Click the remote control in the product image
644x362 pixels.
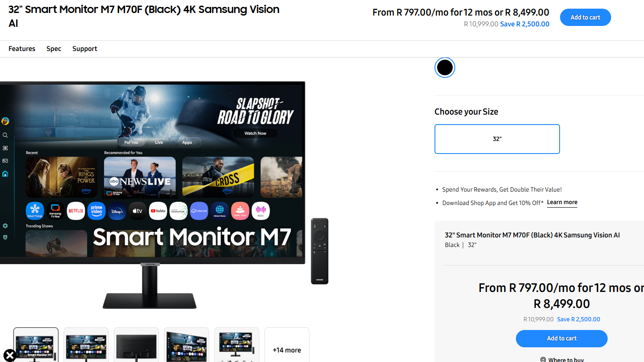[x=319, y=251]
